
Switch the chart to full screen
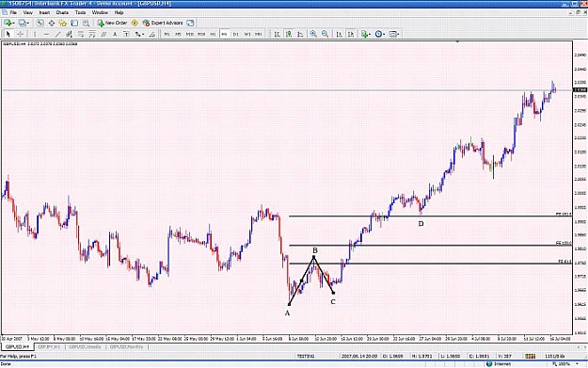[190, 23]
